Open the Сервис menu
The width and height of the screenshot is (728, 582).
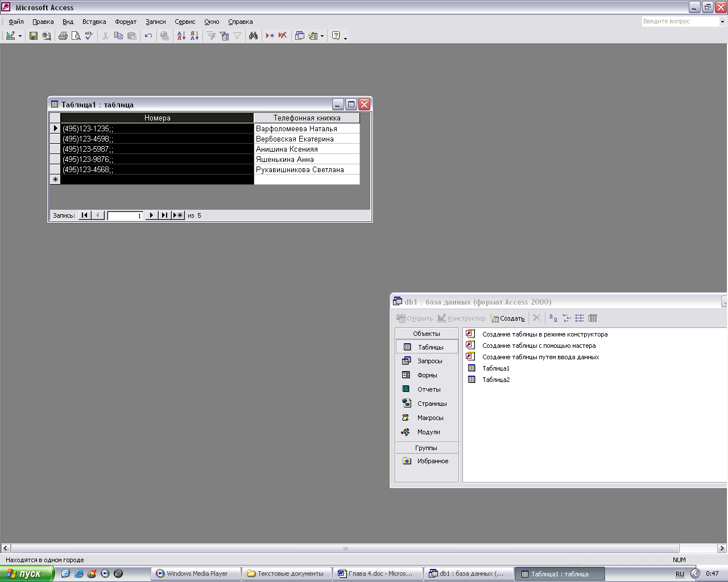185,22
